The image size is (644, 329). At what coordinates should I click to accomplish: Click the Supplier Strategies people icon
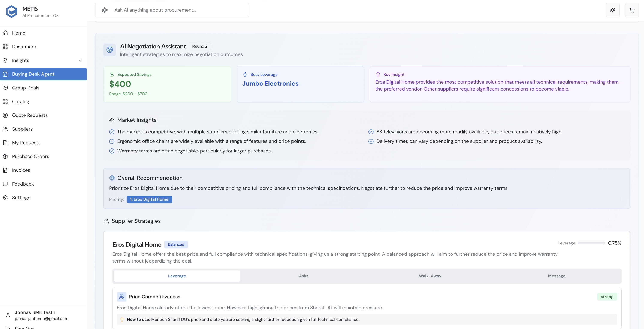pos(106,221)
